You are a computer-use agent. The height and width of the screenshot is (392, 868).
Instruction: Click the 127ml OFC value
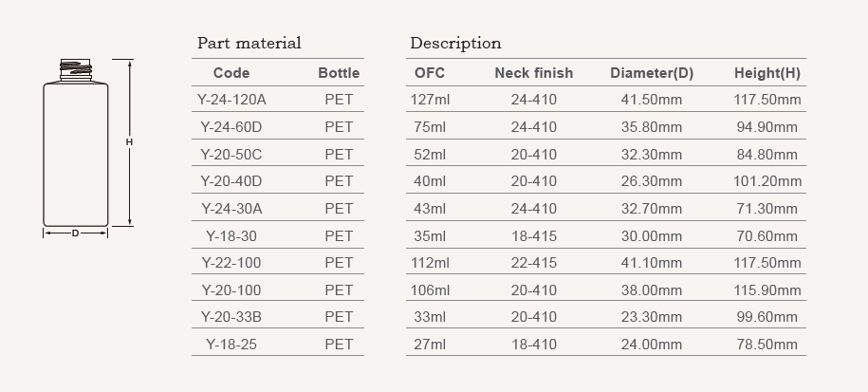tap(430, 100)
